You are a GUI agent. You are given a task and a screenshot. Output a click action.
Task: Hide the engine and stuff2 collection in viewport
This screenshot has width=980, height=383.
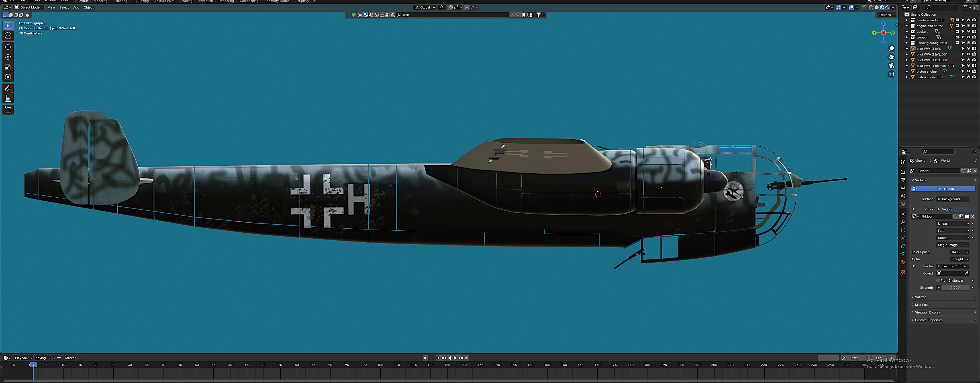[968, 26]
